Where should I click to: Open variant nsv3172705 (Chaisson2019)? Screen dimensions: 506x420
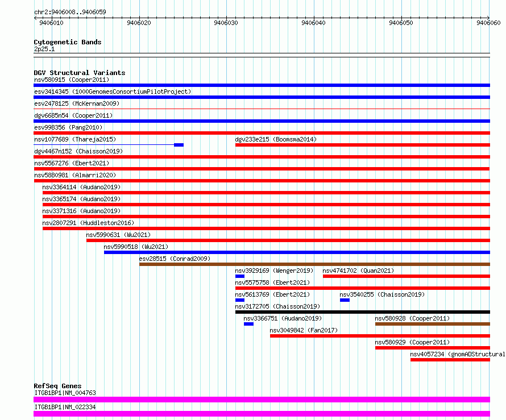click(277, 306)
